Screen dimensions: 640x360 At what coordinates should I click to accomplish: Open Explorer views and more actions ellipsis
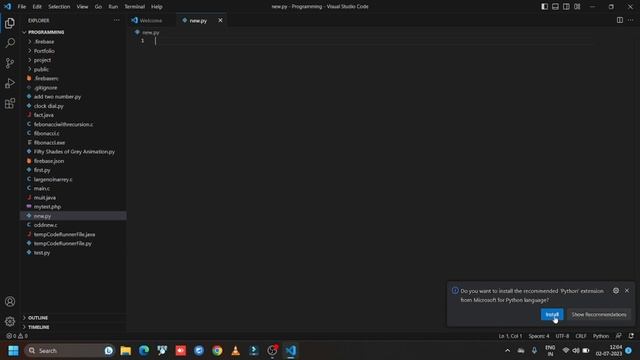click(x=117, y=20)
